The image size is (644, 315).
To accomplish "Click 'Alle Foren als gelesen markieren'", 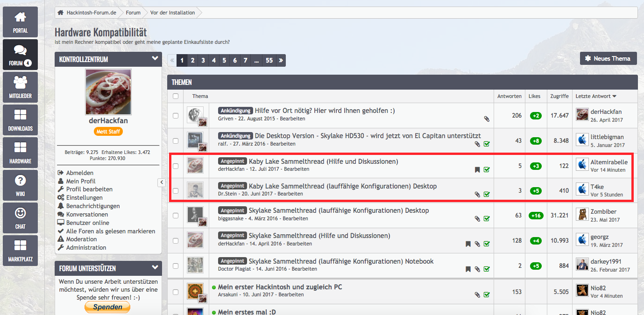I will [x=111, y=231].
